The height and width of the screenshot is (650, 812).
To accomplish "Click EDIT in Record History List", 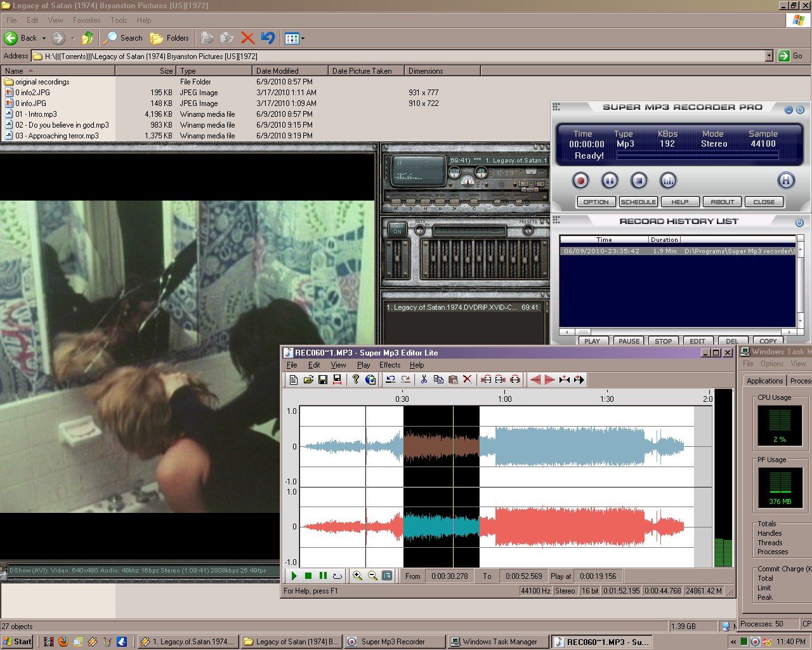I will point(698,341).
